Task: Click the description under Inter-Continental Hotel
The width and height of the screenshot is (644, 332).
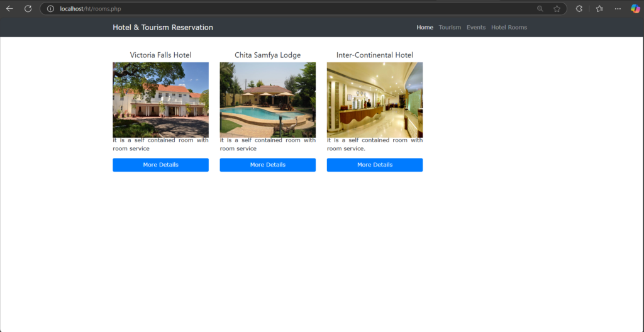Action: click(375, 144)
